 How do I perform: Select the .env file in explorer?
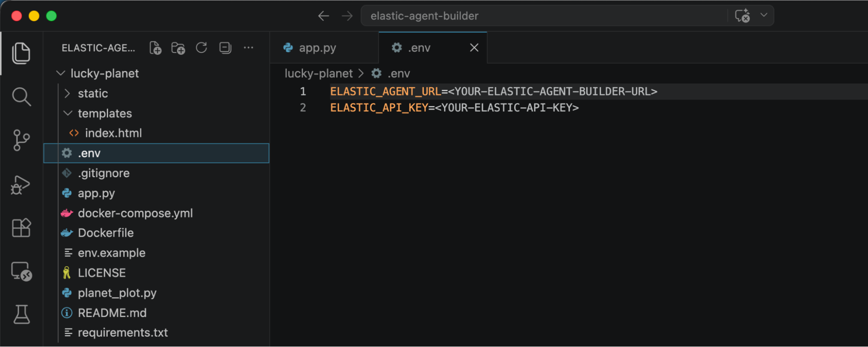156,153
